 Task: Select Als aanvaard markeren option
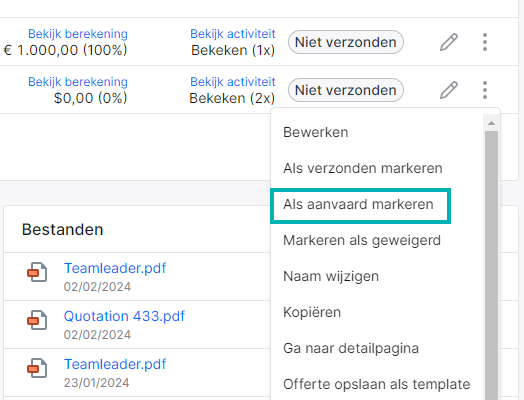pos(360,206)
